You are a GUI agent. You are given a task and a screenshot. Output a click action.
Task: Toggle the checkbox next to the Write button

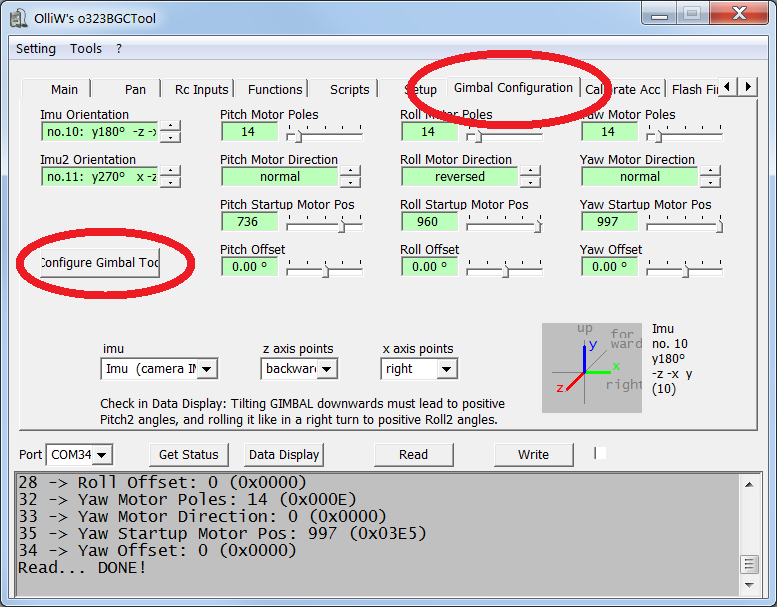[x=600, y=453]
